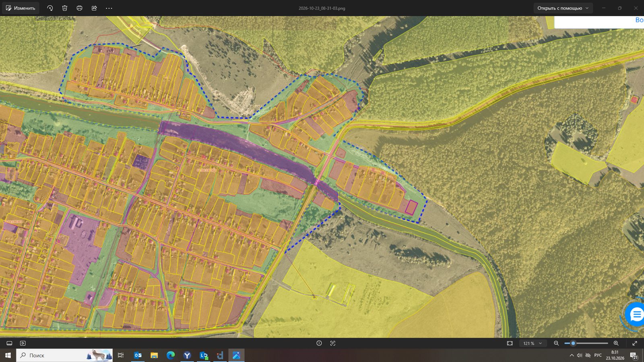
Task: Select the magenta-outlined parcel on the map
Action: [x=411, y=207]
